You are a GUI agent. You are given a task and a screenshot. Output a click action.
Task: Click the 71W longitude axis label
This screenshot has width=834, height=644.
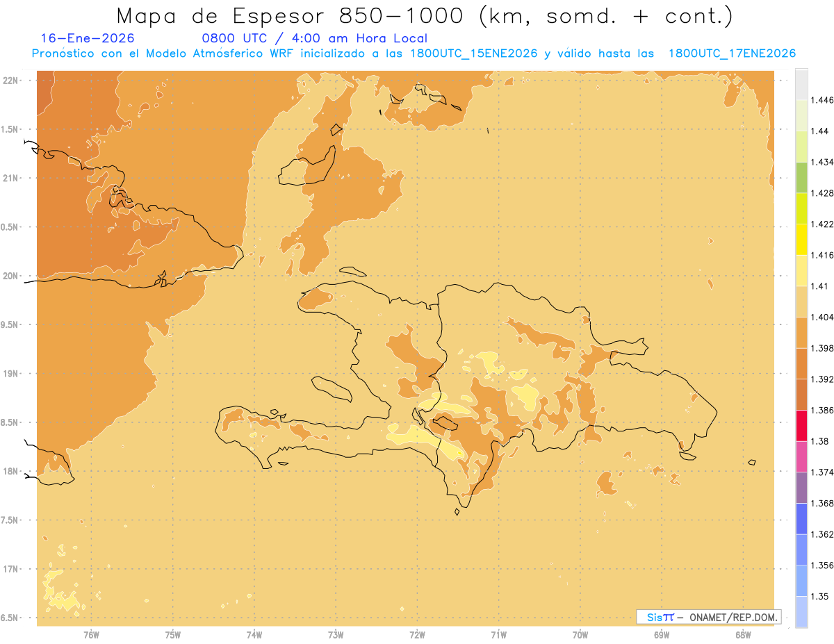(x=498, y=634)
